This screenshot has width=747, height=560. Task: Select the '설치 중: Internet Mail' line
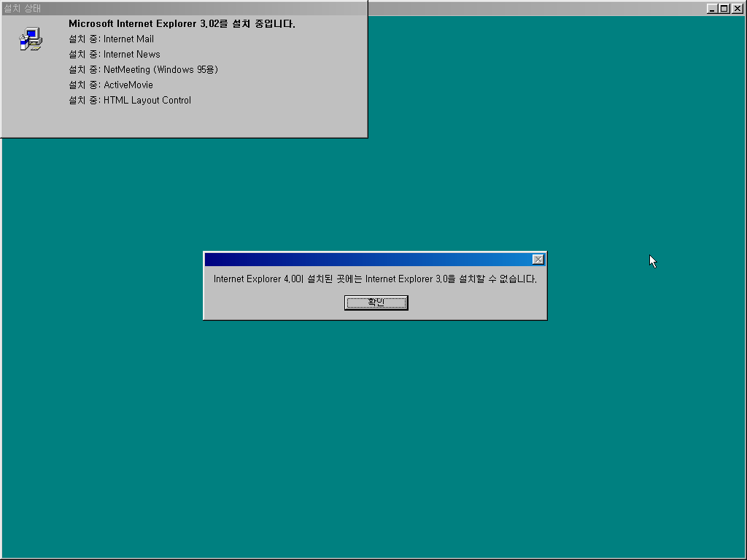coord(111,39)
